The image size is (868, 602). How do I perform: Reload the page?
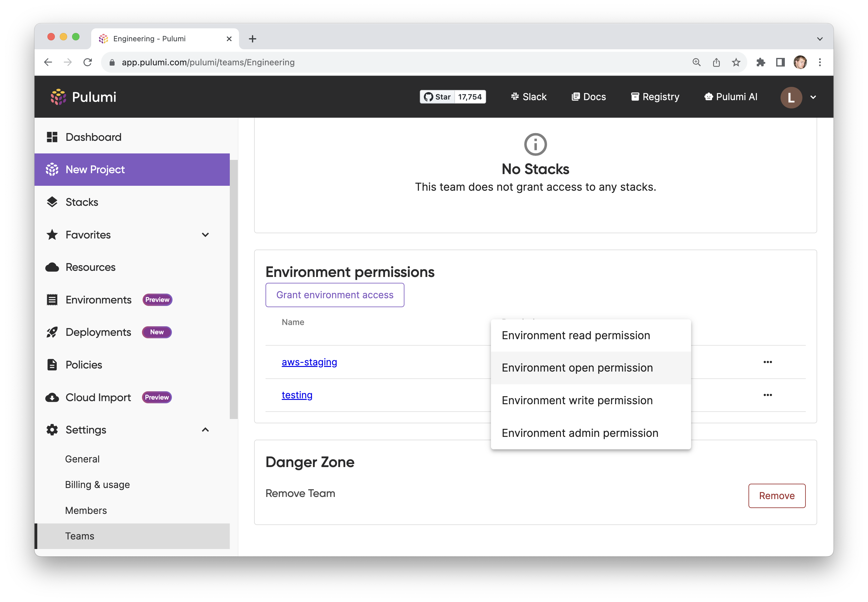pyautogui.click(x=87, y=62)
